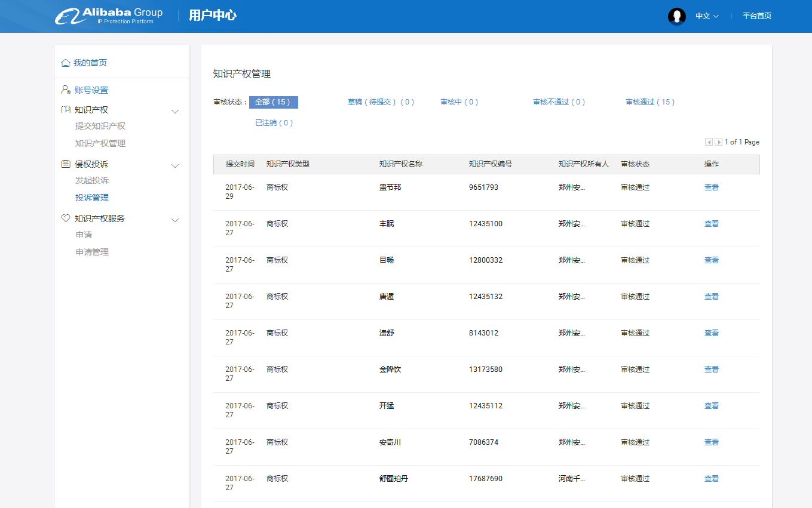Open 申请管理 in sidebar
Viewport: 812px width, 508px height.
pyautogui.click(x=92, y=252)
